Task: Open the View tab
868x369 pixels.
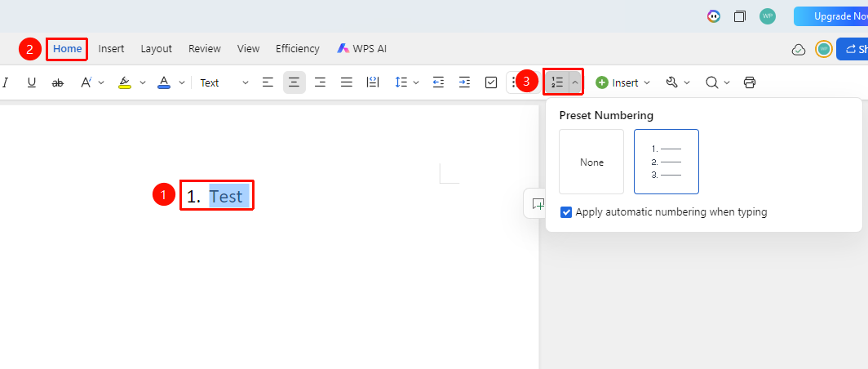Action: pos(249,49)
